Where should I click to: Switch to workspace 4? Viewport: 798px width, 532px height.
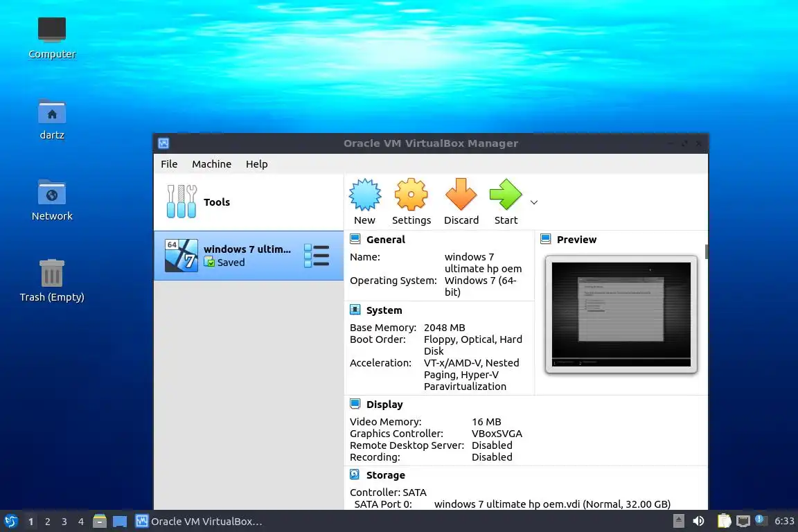[81, 522]
